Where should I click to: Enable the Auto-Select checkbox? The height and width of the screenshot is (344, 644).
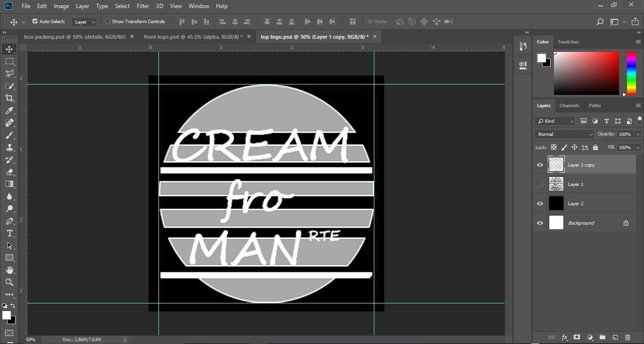click(35, 21)
